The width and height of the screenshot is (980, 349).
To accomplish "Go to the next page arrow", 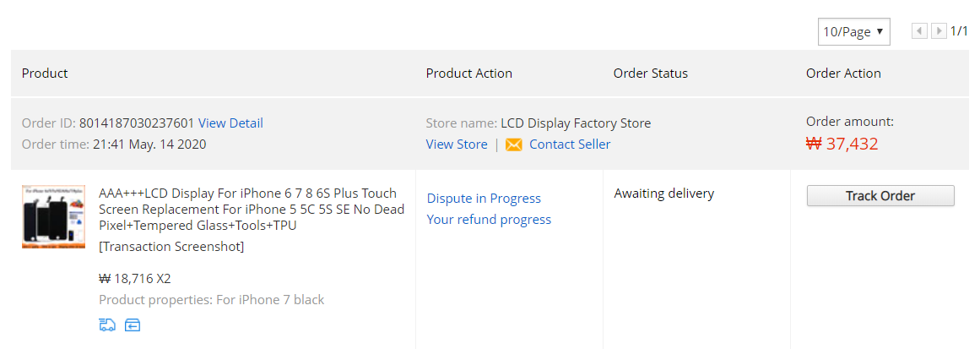I will [x=939, y=31].
